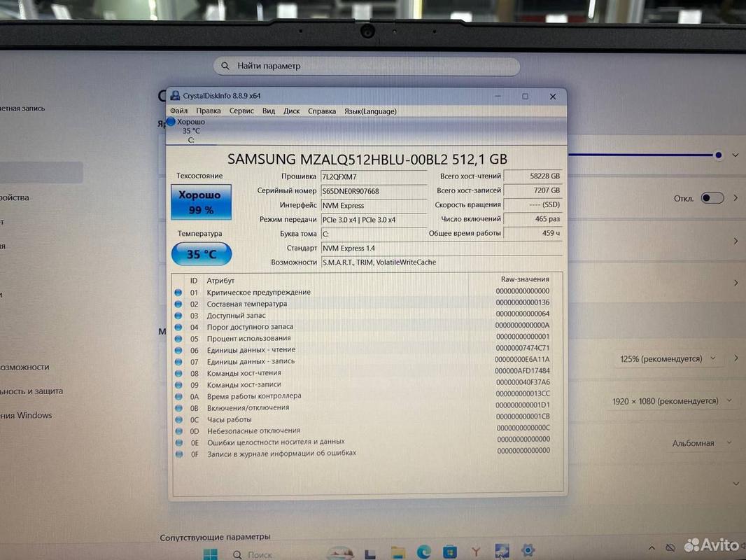Open the Язык(Language) menu
The image size is (746, 560).
370,111
